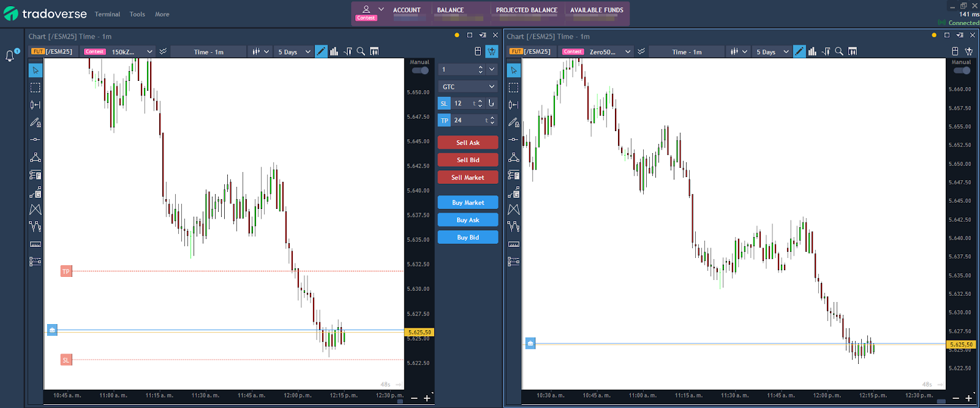This screenshot has width=980, height=408.
Task: Select the rectangle selection tool in left chart
Action: (x=36, y=88)
